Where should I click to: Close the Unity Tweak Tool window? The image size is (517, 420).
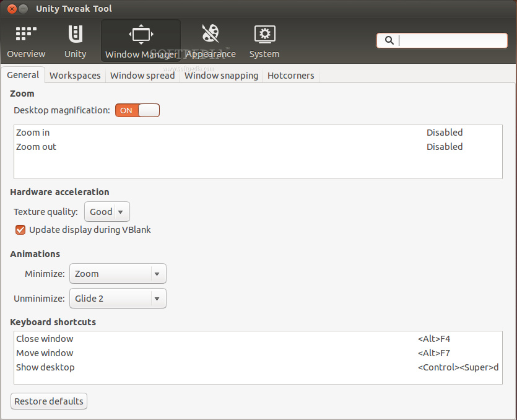pos(12,9)
